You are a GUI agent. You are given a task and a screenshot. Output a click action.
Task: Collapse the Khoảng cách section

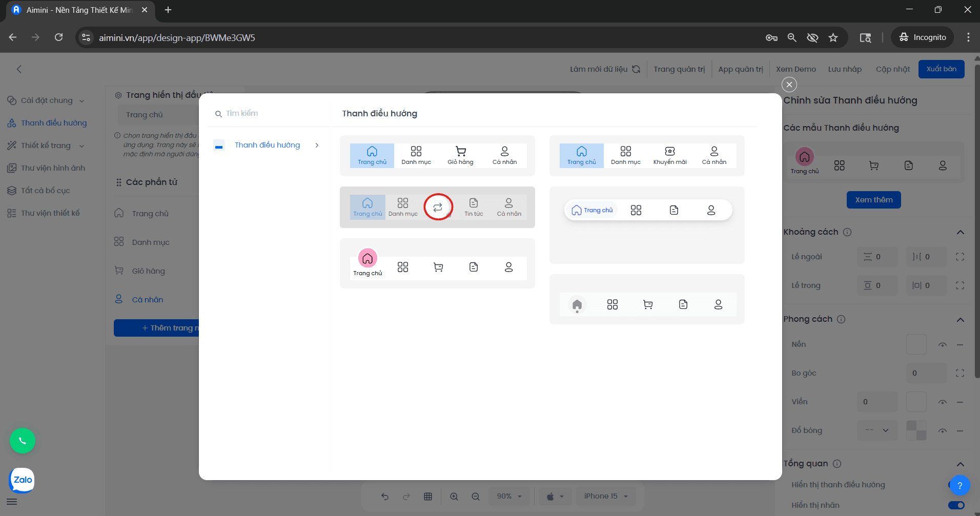point(960,232)
